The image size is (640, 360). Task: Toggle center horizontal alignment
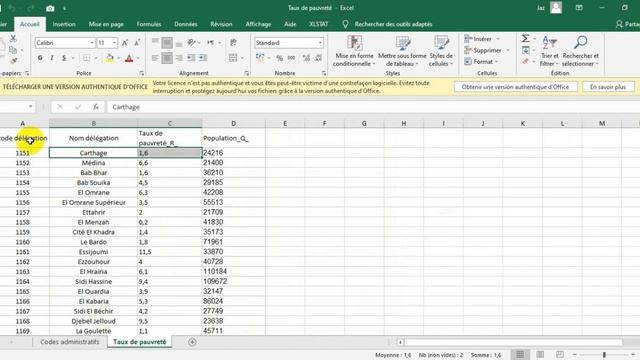click(x=167, y=58)
